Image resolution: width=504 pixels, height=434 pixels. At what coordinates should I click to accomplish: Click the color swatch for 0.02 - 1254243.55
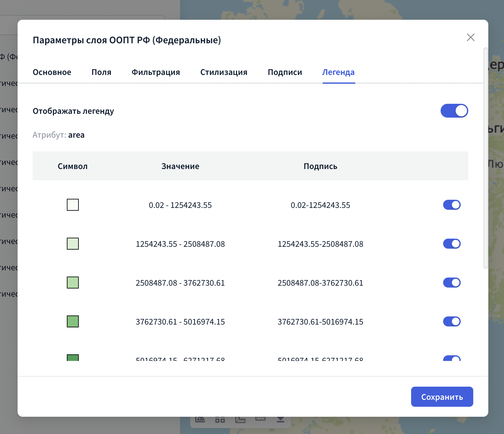click(x=73, y=205)
